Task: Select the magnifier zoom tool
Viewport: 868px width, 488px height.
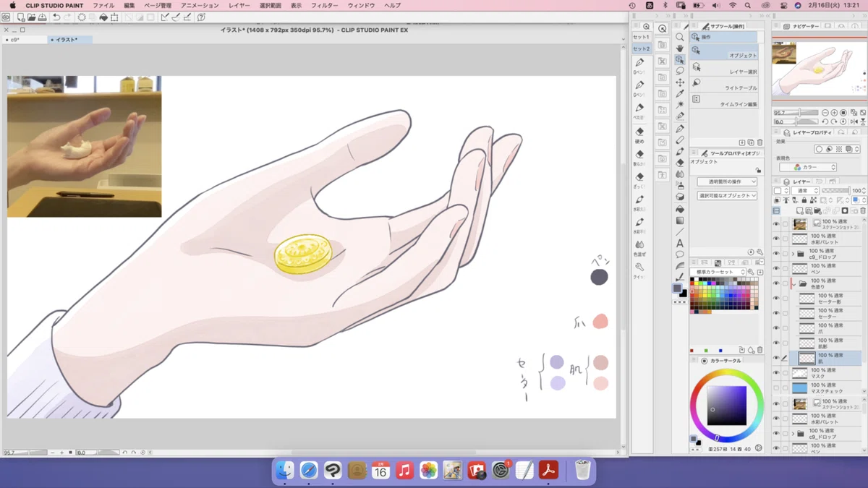Action: (680, 37)
